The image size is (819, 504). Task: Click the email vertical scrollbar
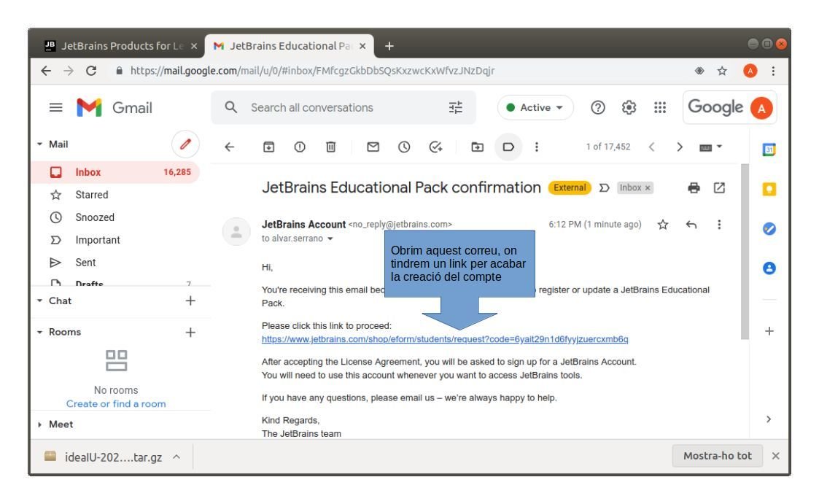[745, 252]
